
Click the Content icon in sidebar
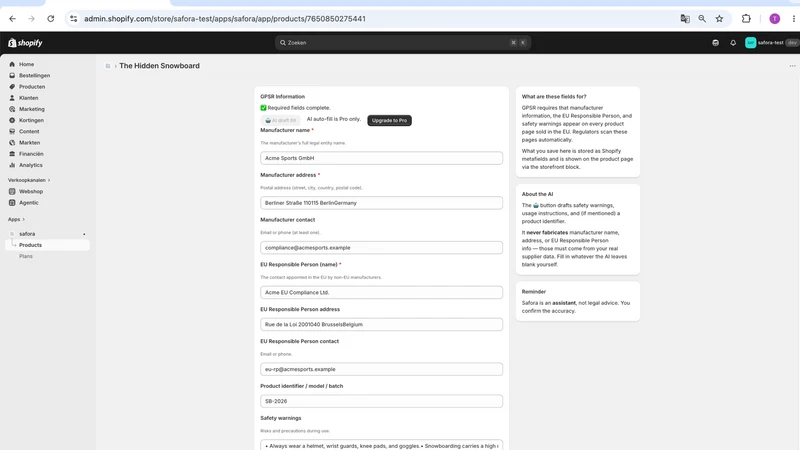(12, 132)
